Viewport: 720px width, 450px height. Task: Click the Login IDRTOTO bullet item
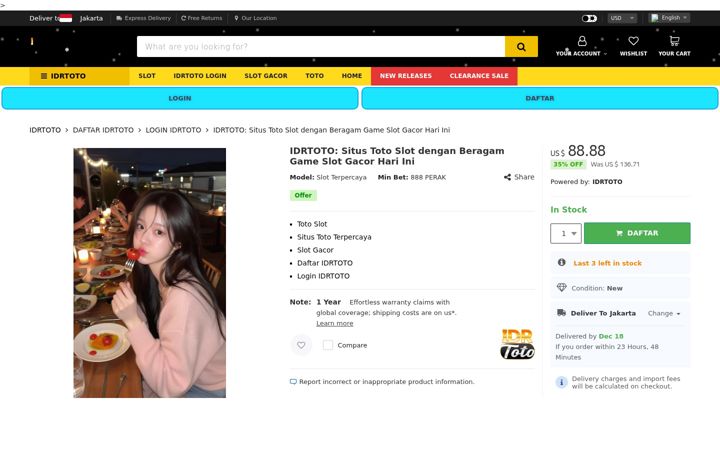tap(323, 276)
